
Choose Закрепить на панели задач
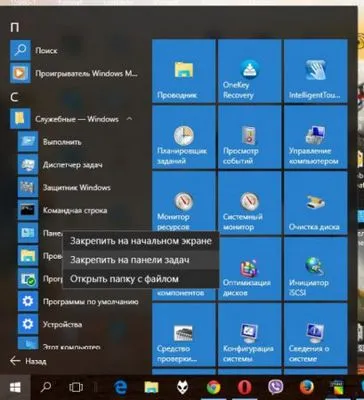(x=141, y=260)
